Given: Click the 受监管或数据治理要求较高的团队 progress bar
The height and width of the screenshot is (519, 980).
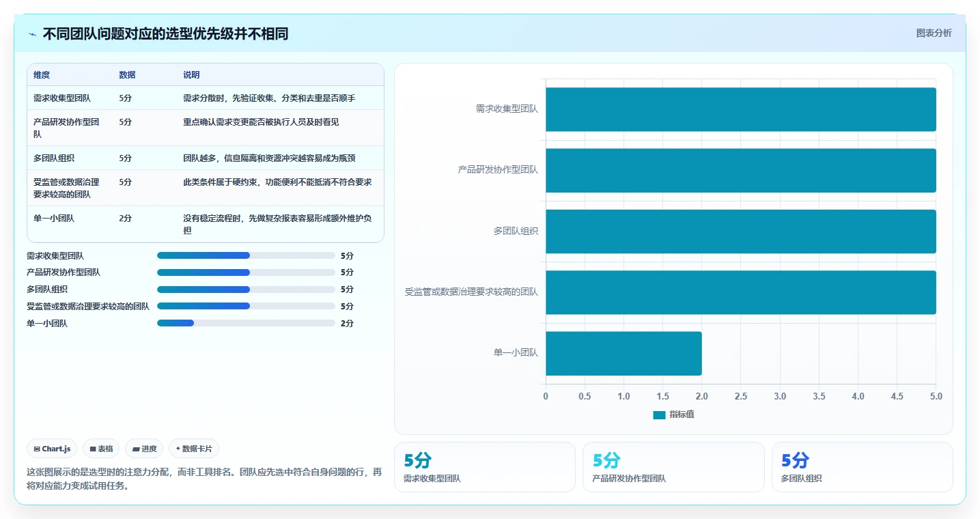Looking at the screenshot, I should tap(246, 306).
